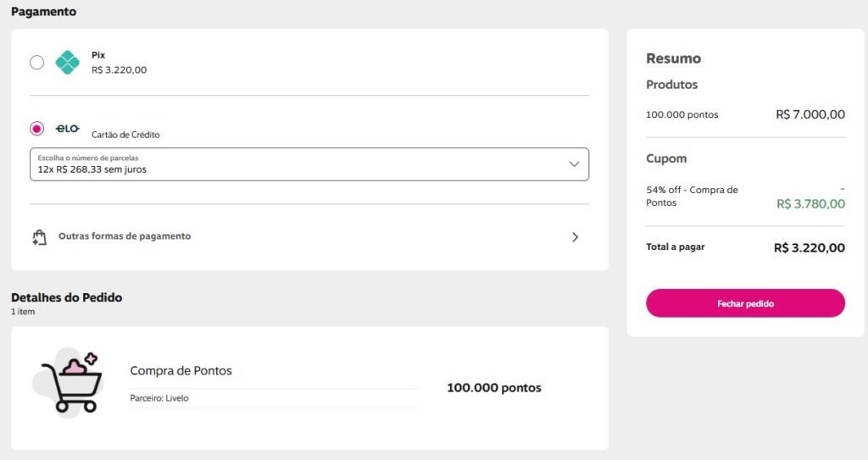Expand Outras formas de pagamento chevron

[x=576, y=237]
